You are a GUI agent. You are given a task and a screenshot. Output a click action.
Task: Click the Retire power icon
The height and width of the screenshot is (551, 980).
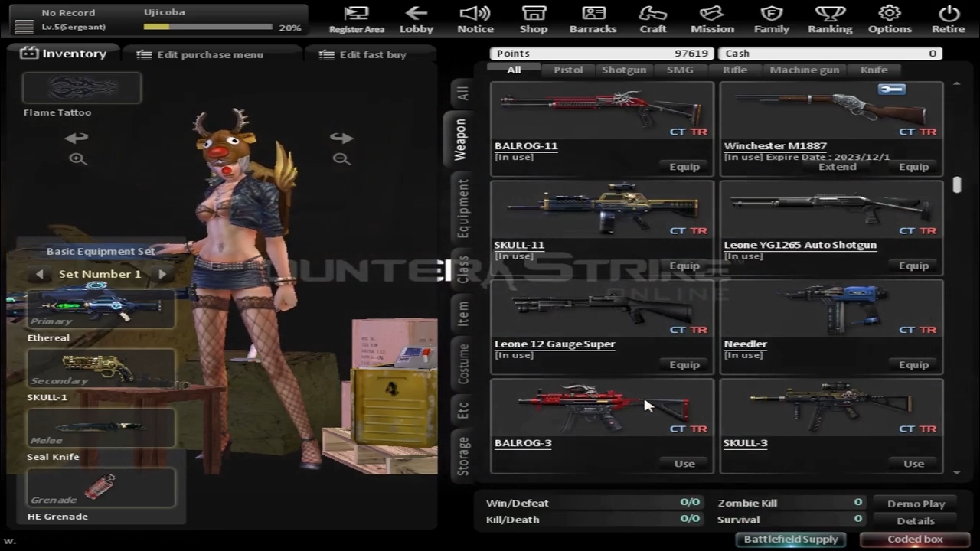(x=949, y=20)
